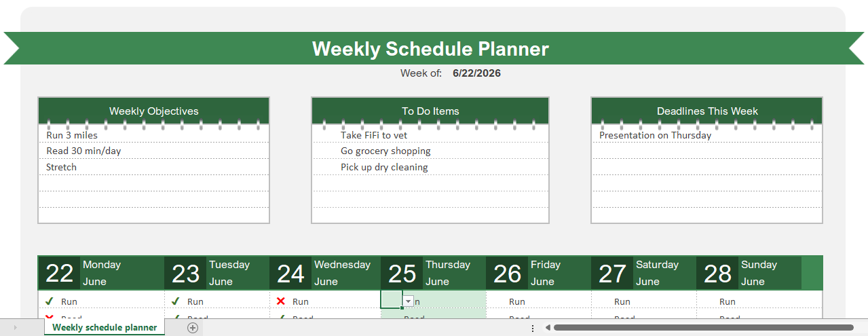The image size is (868, 336).
Task: Click the tab bar split handle dots
Action: 532,328
